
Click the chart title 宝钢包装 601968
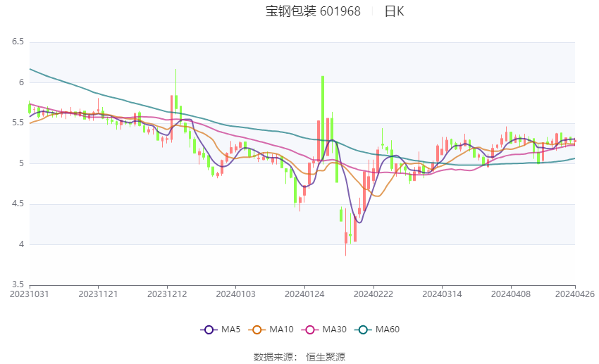coord(313,11)
